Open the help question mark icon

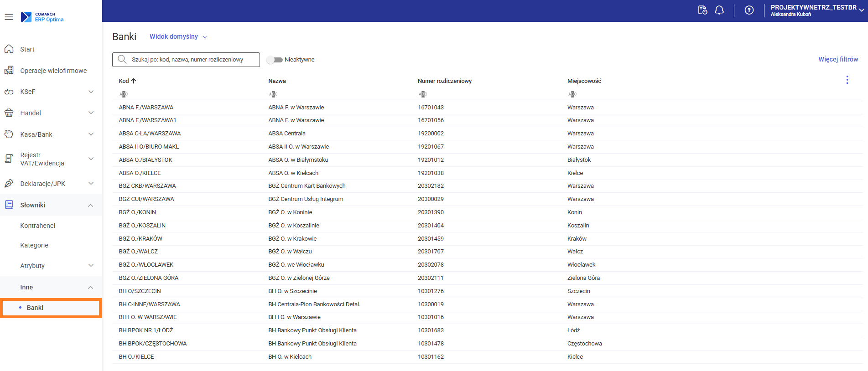pyautogui.click(x=749, y=10)
